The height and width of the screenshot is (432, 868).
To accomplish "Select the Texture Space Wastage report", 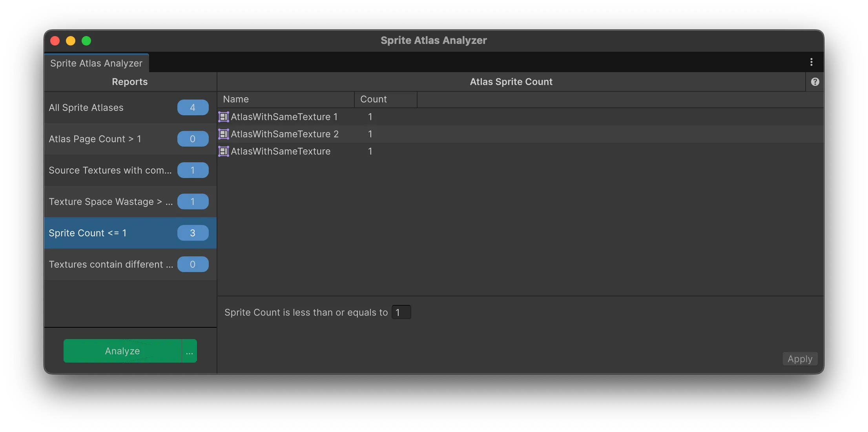I will pyautogui.click(x=110, y=201).
